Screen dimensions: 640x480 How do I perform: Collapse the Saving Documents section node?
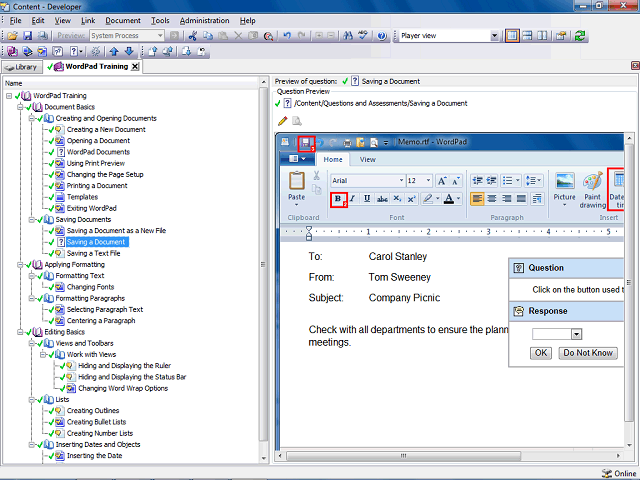pos(31,220)
